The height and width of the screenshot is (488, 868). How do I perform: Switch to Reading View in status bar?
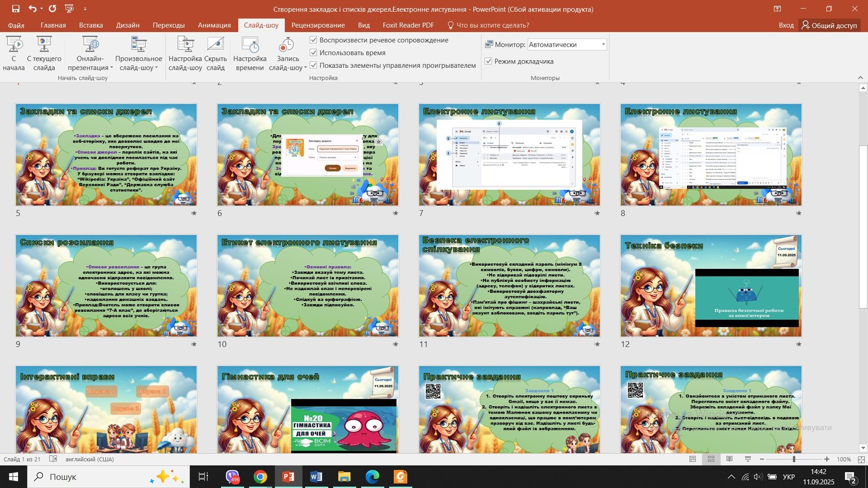[729, 459]
